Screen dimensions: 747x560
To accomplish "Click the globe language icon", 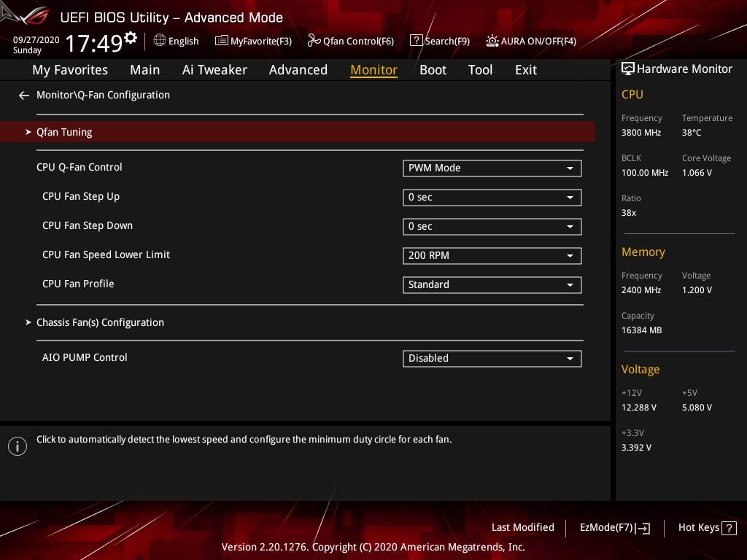I will (160, 41).
